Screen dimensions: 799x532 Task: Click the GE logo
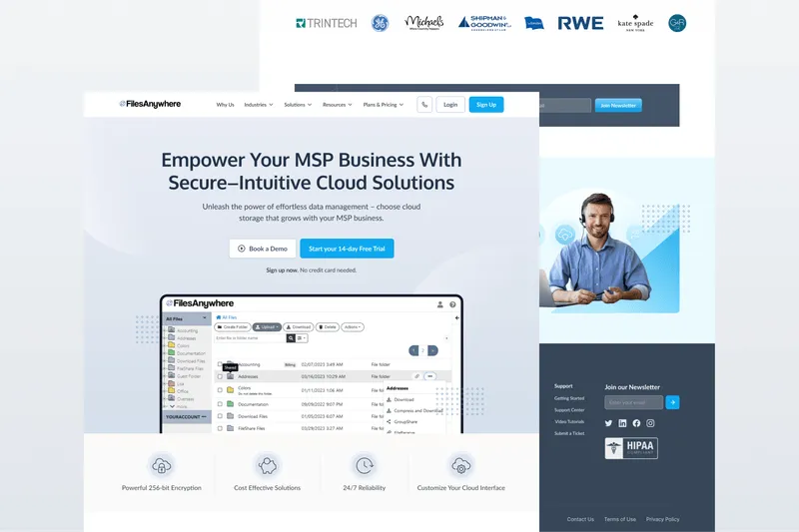tap(380, 23)
